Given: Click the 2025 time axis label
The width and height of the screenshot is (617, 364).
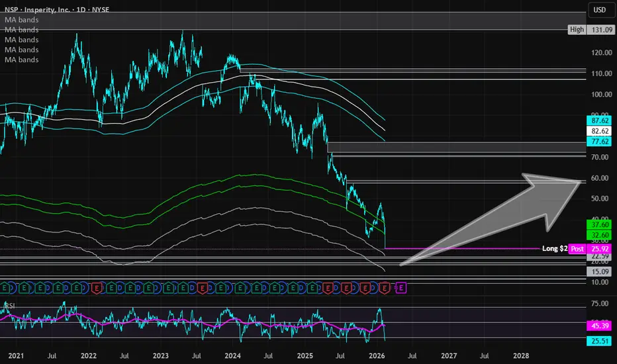Looking at the screenshot, I should tap(305, 356).
